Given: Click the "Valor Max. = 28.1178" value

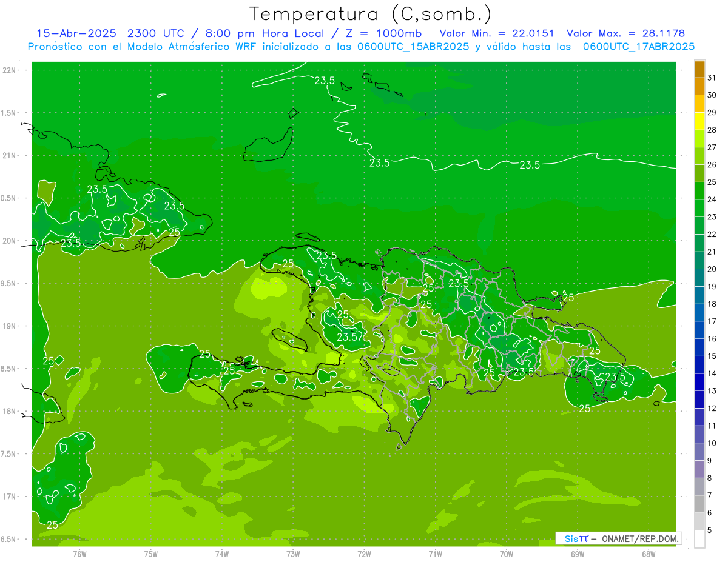Looking at the screenshot, I should [626, 33].
